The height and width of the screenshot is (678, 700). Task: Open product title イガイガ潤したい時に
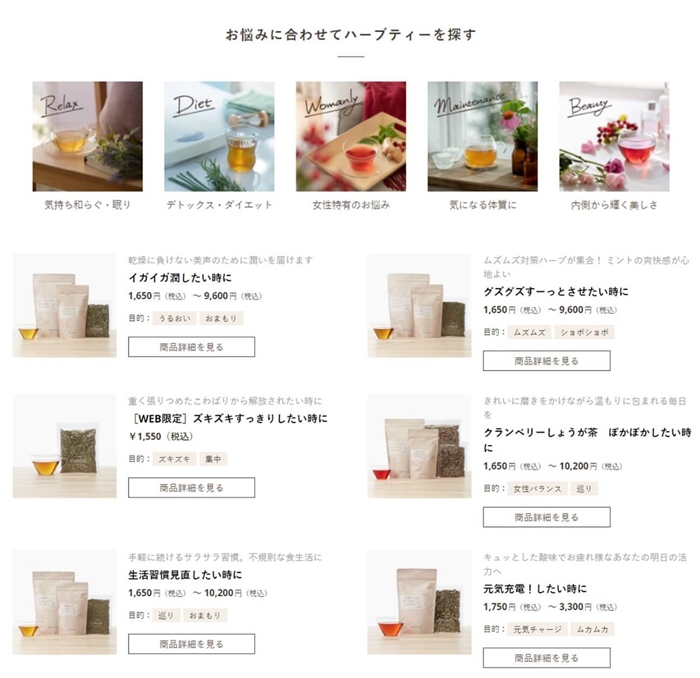180,278
